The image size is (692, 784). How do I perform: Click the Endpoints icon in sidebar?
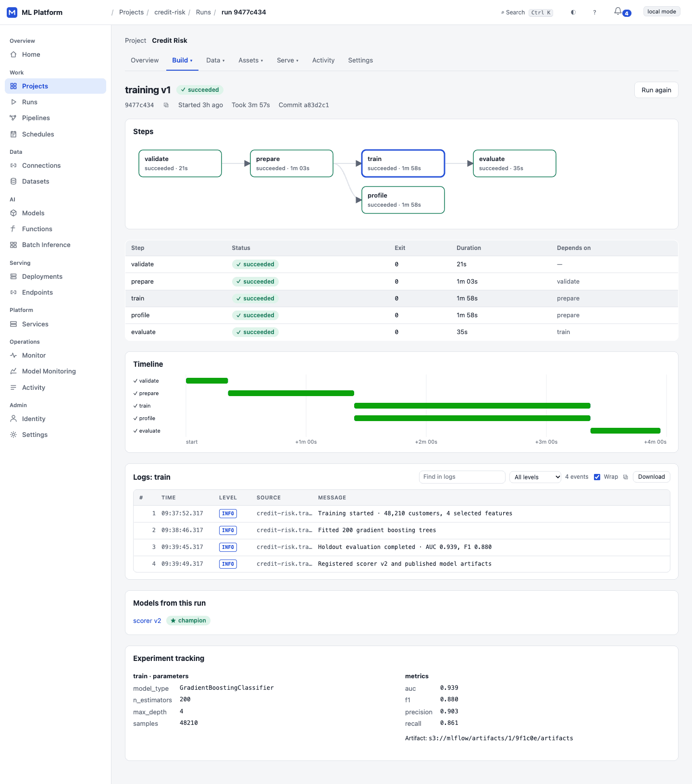point(13,292)
